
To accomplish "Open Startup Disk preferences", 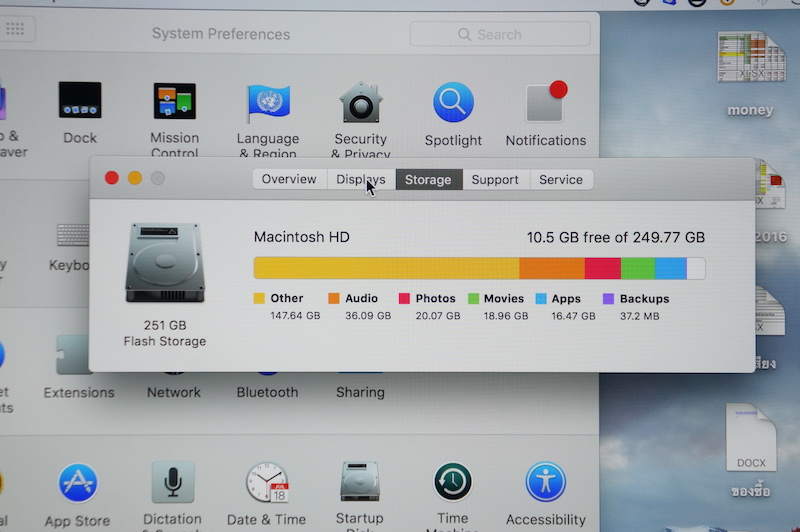I will 360,482.
